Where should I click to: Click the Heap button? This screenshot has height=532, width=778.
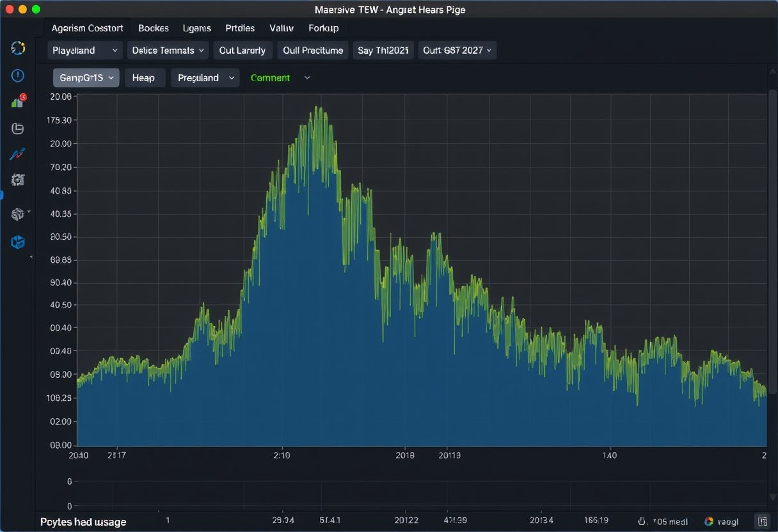point(143,78)
